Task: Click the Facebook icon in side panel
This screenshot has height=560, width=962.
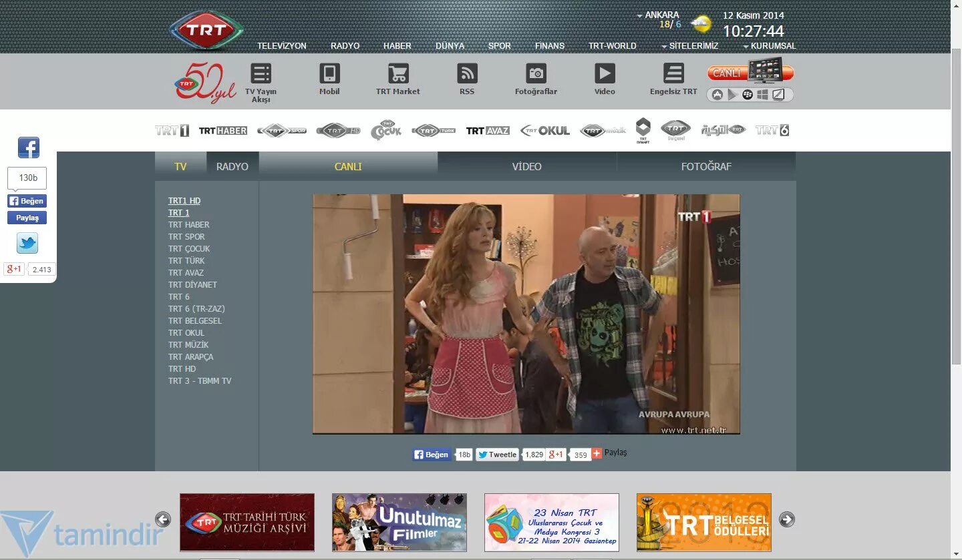Action: click(x=28, y=148)
